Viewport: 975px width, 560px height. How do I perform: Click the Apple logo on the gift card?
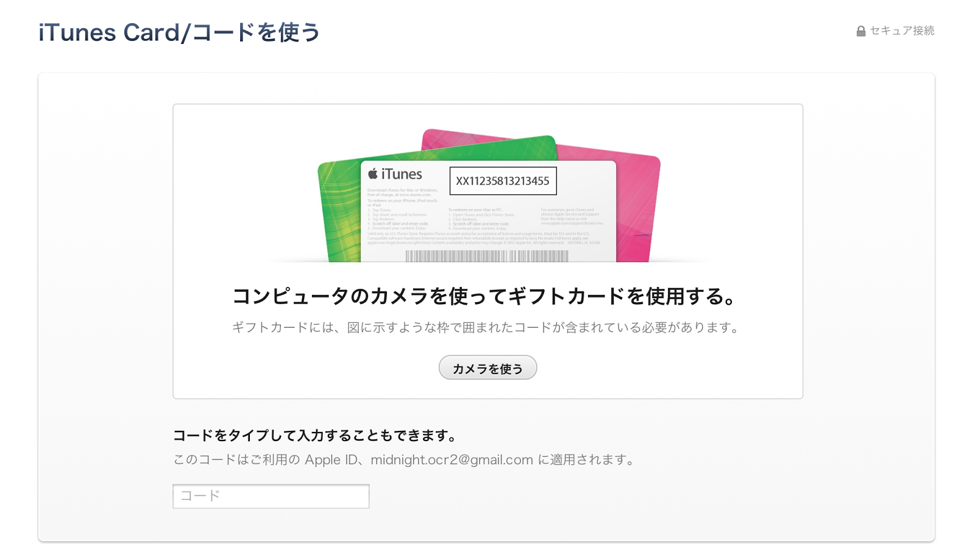[373, 174]
